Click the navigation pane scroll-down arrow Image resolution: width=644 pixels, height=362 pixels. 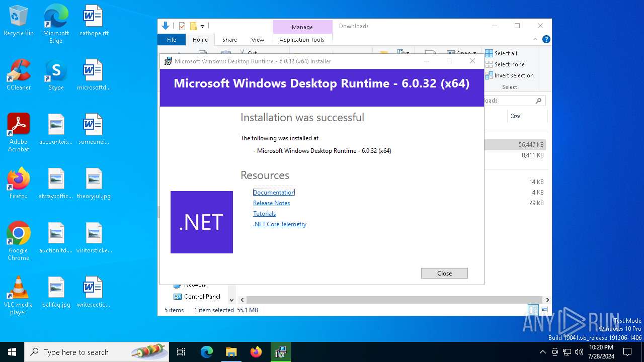pyautogui.click(x=231, y=300)
